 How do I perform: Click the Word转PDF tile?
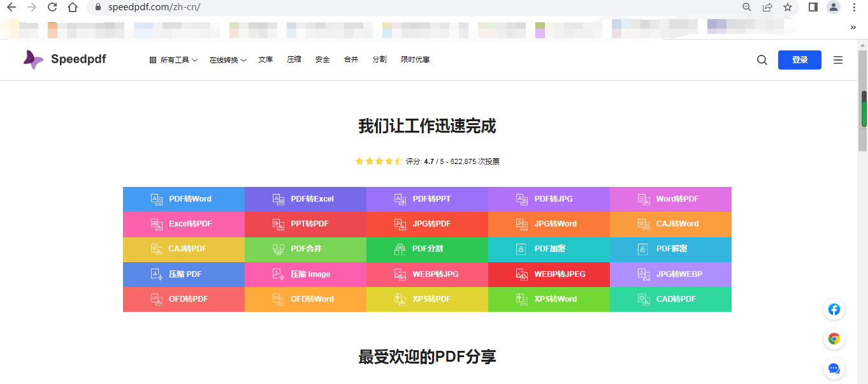[670, 199]
